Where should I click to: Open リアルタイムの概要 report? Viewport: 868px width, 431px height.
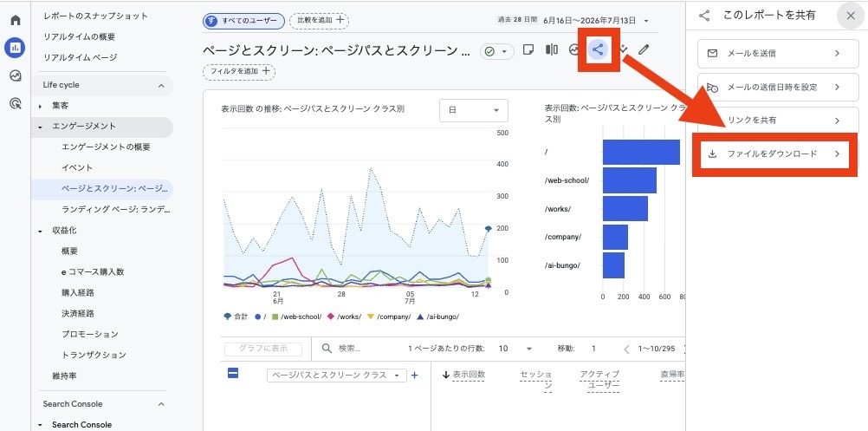pyautogui.click(x=79, y=36)
